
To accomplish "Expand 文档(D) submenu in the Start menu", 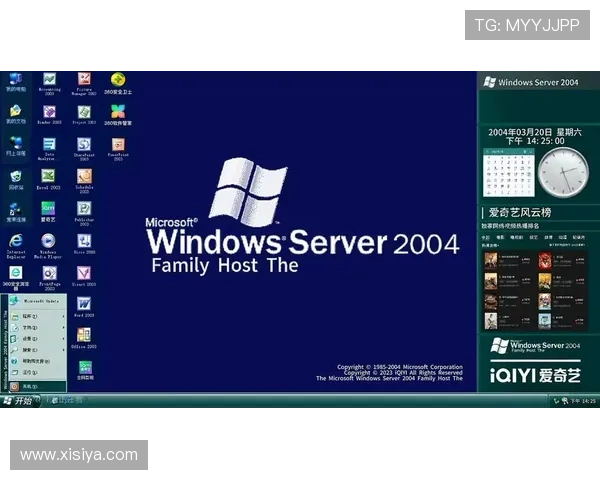I will click(38, 328).
